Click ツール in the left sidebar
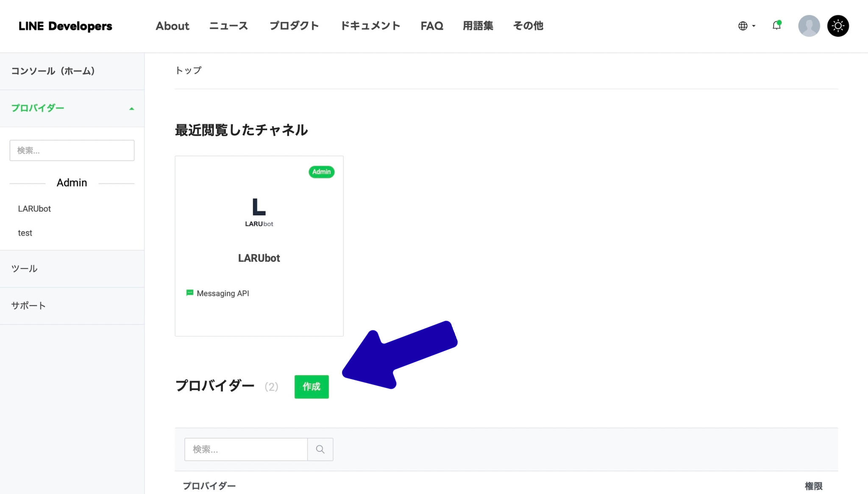The image size is (868, 494). (x=24, y=268)
